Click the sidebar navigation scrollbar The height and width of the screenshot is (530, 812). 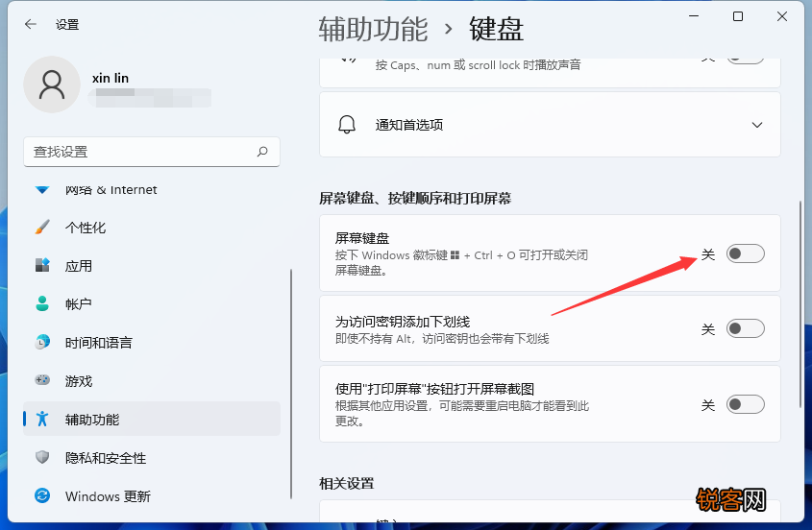point(291,383)
